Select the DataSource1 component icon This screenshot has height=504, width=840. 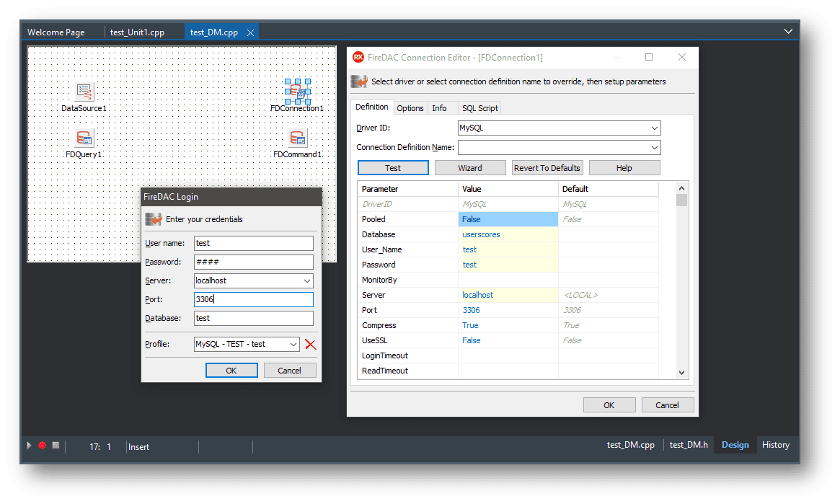[84, 92]
